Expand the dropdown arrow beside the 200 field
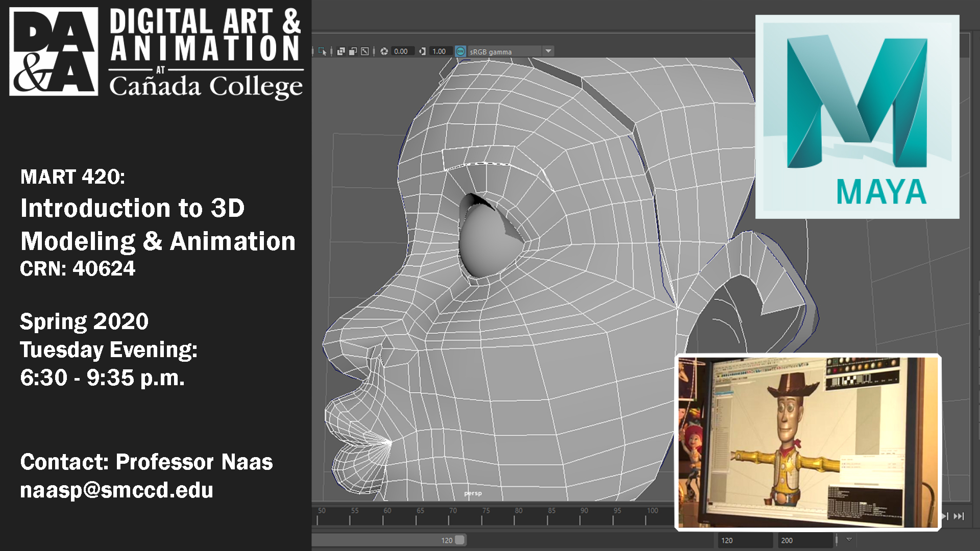Screen dimensions: 980x551 click(x=849, y=539)
